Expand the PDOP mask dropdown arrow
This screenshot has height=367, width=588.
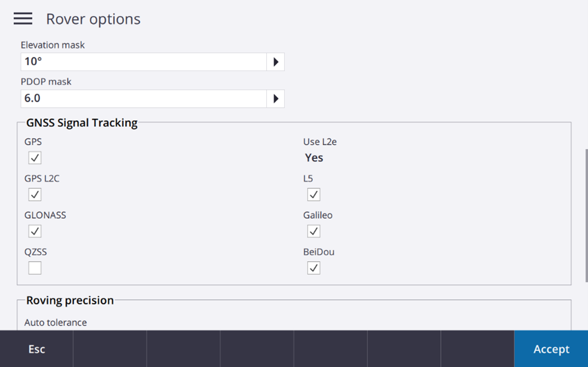tap(276, 99)
